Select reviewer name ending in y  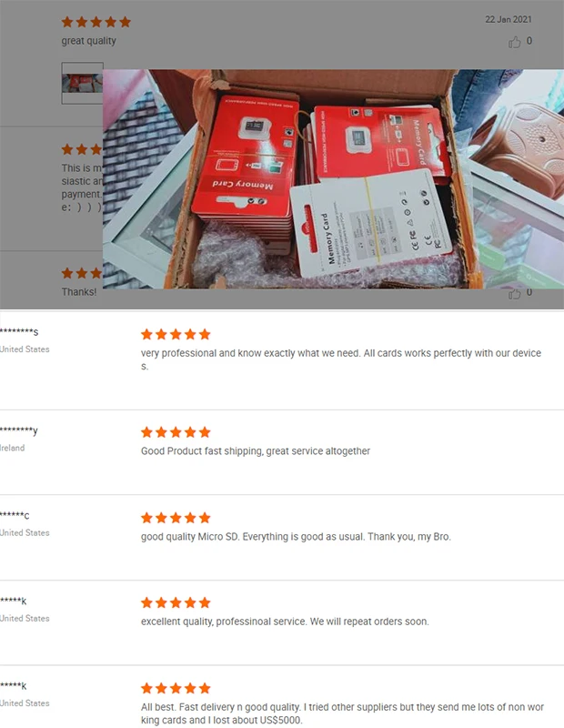pyautogui.click(x=19, y=430)
